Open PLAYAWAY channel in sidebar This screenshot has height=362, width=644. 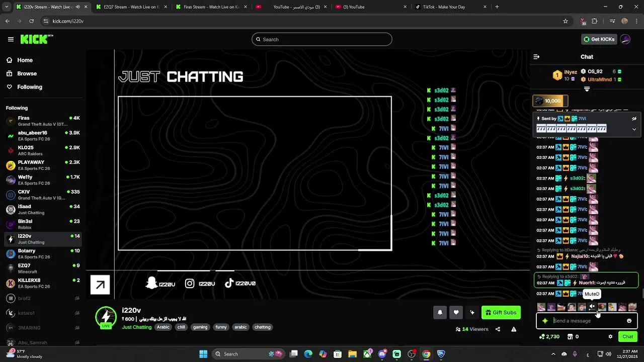(43, 165)
